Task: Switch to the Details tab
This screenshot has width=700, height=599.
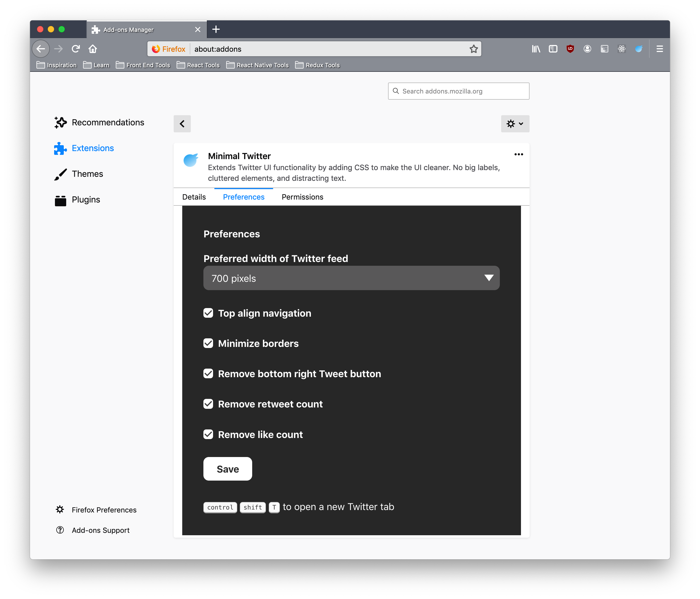Action: tap(194, 197)
